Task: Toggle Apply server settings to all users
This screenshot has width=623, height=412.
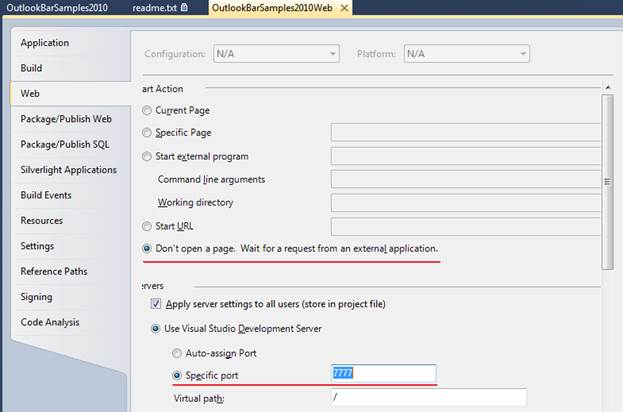Action: [155, 304]
